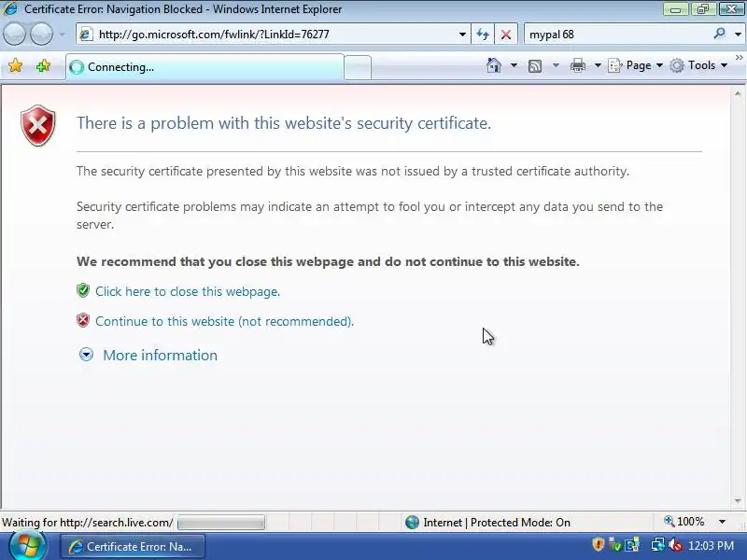The width and height of the screenshot is (747, 560).
Task: Click the Forward navigation button
Action: (x=41, y=35)
